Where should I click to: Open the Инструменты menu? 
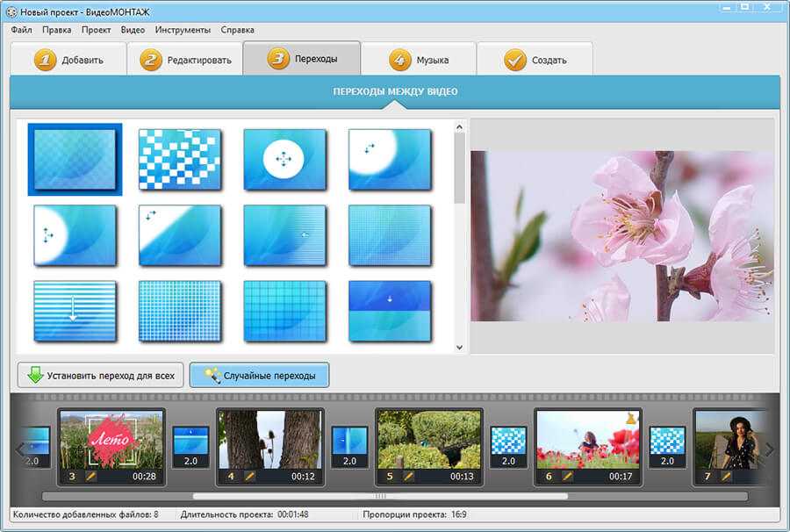(x=183, y=30)
